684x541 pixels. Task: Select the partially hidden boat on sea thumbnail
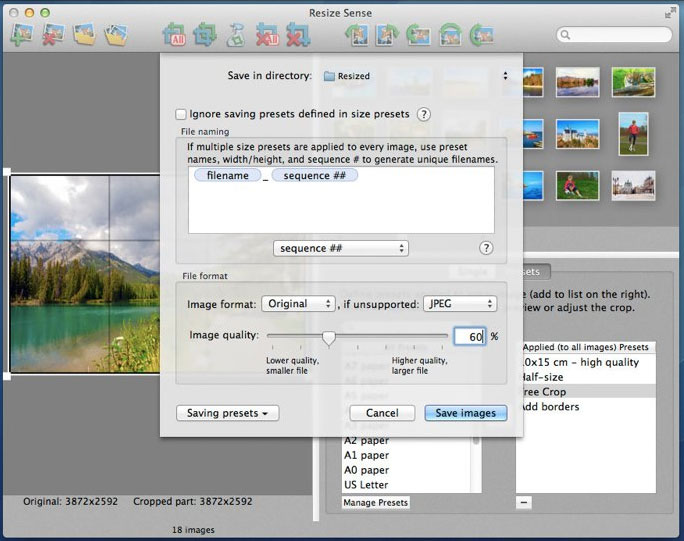coord(533,134)
